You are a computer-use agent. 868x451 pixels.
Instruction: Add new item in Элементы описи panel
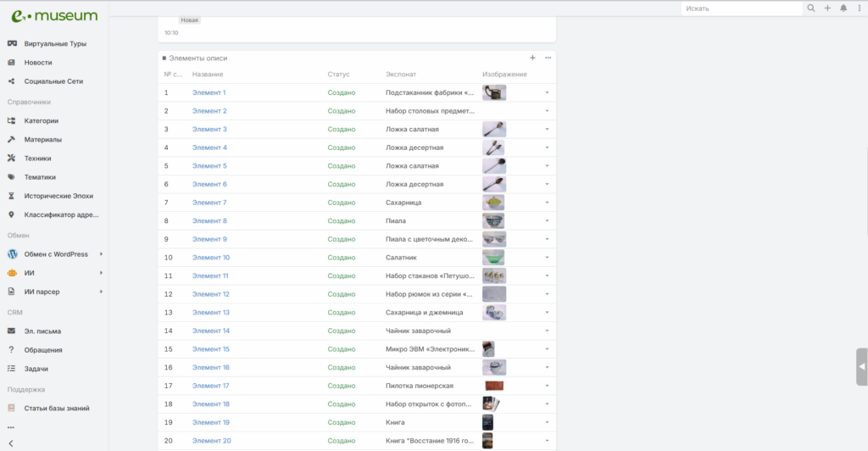pos(532,58)
